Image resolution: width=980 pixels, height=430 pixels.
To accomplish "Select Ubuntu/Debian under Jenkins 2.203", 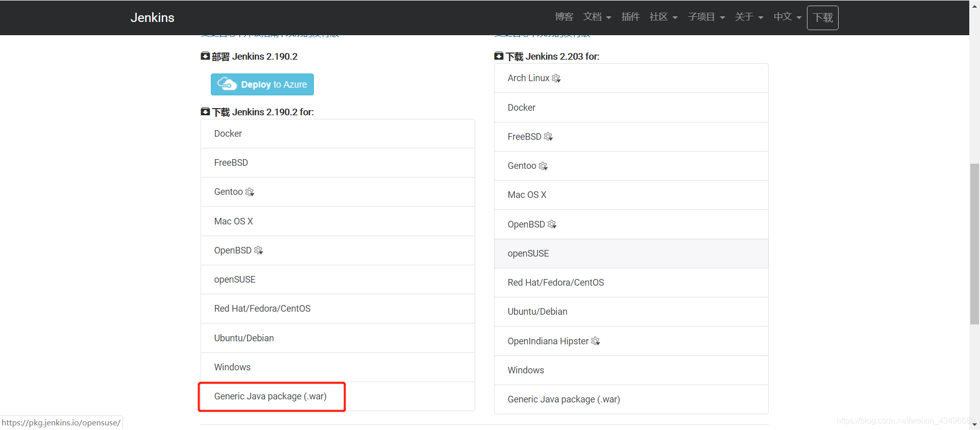I will click(x=631, y=312).
